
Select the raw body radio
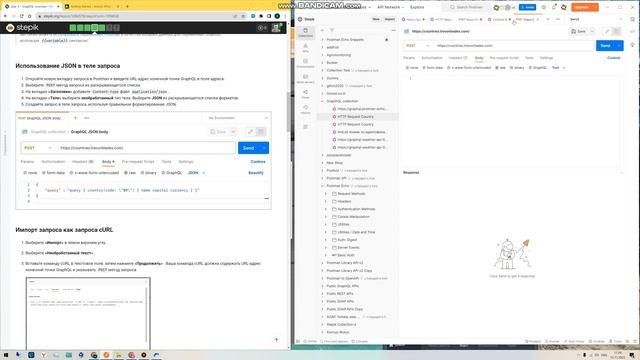click(x=500, y=68)
